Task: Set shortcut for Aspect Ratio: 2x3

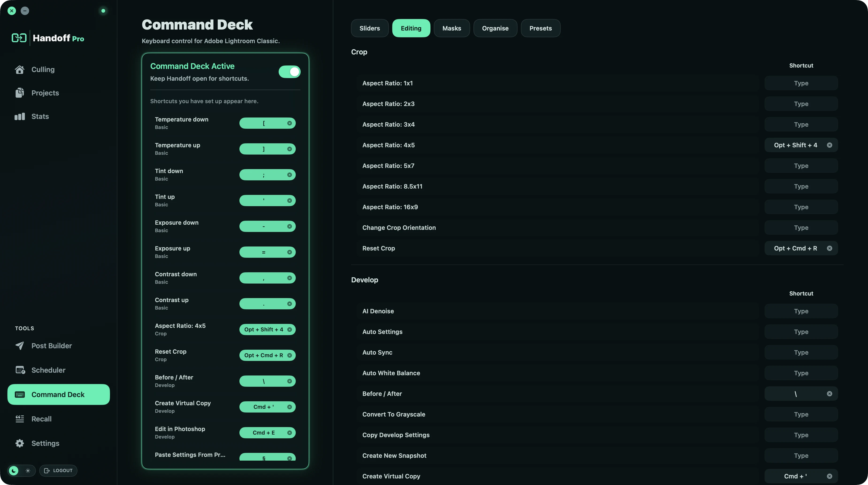Action: pos(801,104)
